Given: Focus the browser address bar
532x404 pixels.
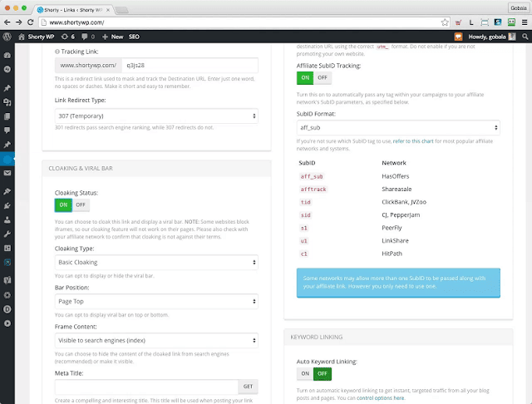Looking at the screenshot, I should (x=239, y=22).
